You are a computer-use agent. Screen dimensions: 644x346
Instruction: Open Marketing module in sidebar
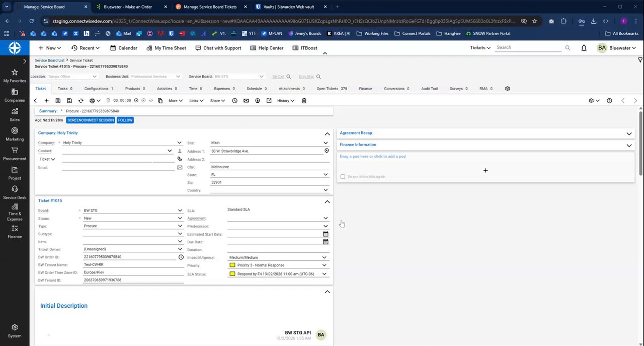point(15,134)
